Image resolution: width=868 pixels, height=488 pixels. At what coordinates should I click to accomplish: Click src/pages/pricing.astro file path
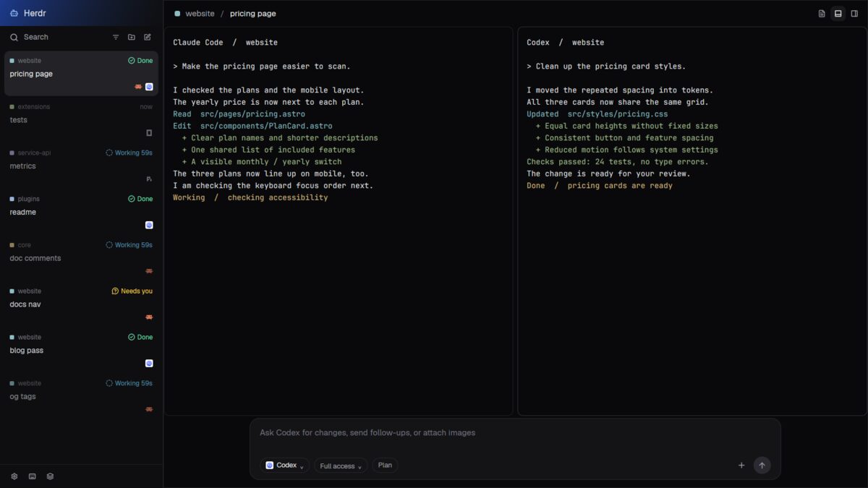252,114
